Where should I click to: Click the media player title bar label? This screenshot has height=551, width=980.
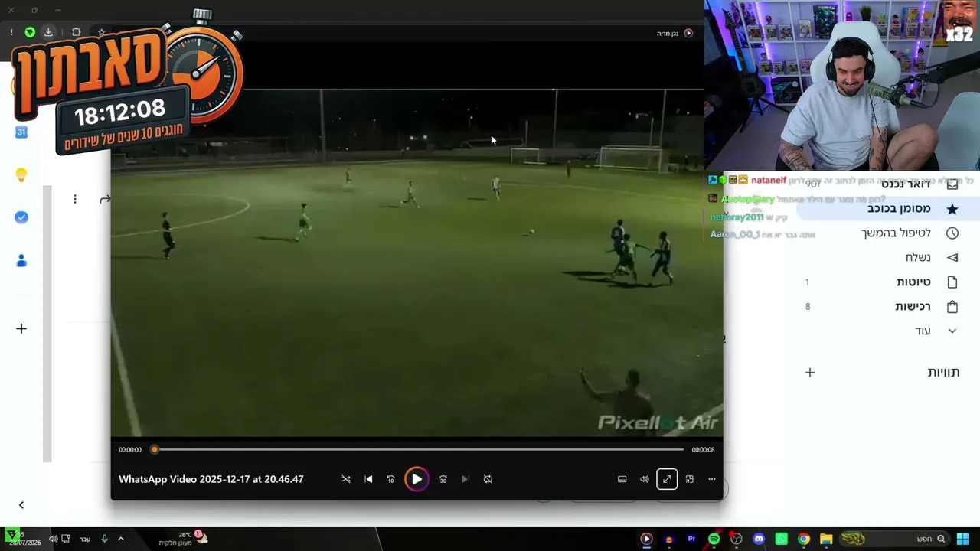click(x=668, y=33)
